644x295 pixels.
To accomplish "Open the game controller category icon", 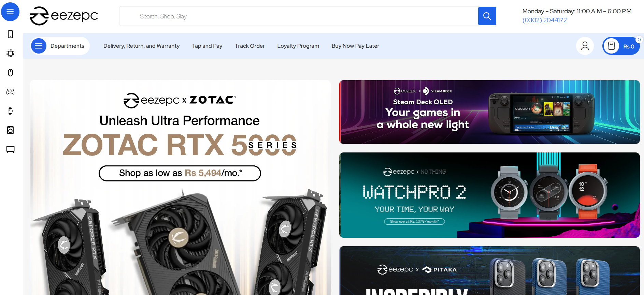I will 11,91.
